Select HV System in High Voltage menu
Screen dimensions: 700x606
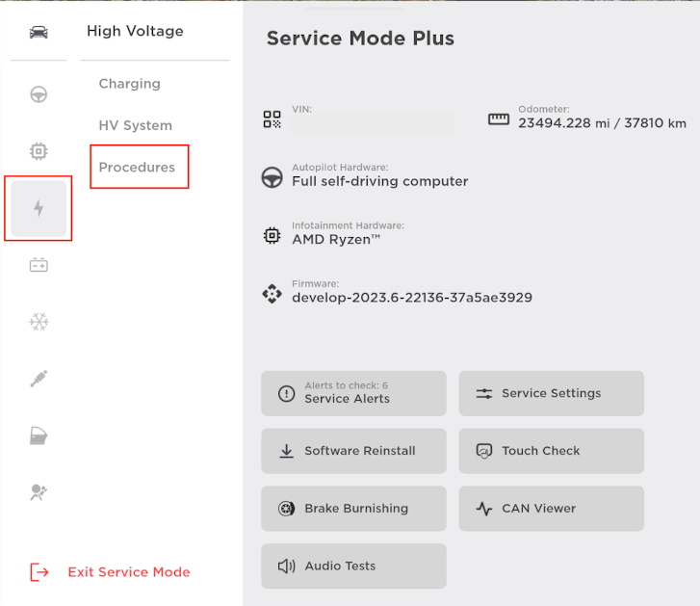(135, 125)
